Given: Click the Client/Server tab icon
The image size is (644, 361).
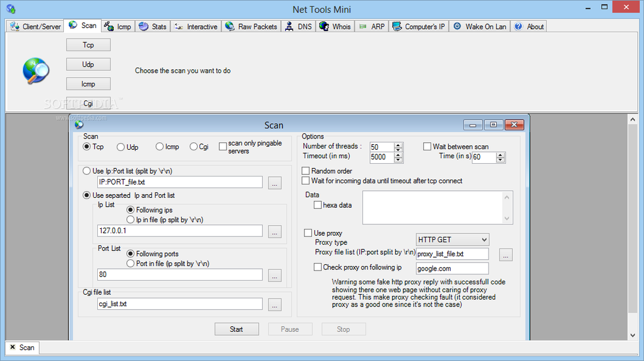Looking at the screenshot, I should 15,27.
